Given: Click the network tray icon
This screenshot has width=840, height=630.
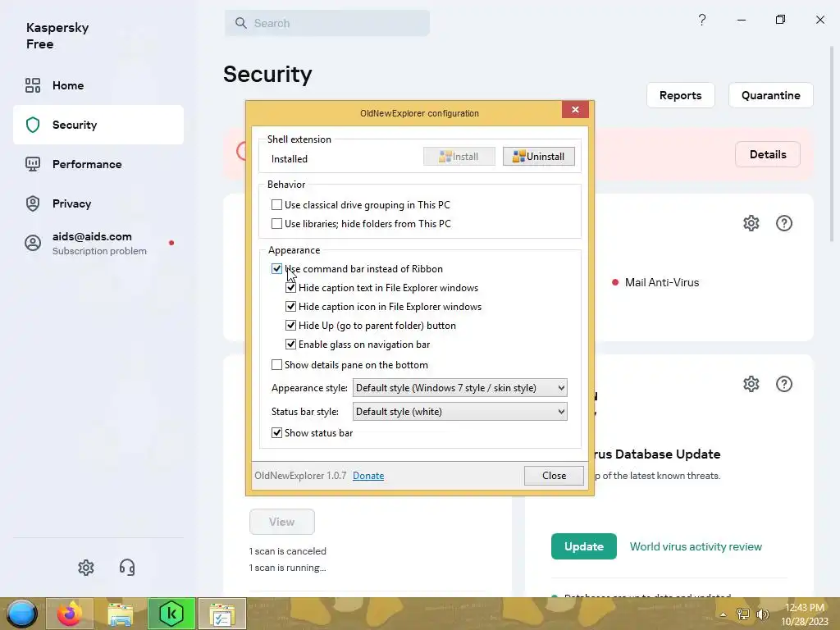Looking at the screenshot, I should point(743,614).
